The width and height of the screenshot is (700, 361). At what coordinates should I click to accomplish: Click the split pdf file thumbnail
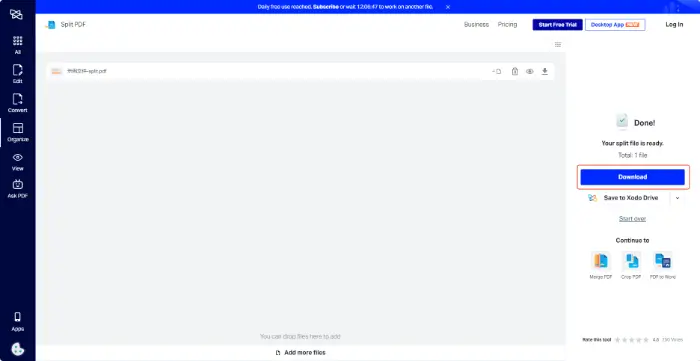tap(56, 71)
